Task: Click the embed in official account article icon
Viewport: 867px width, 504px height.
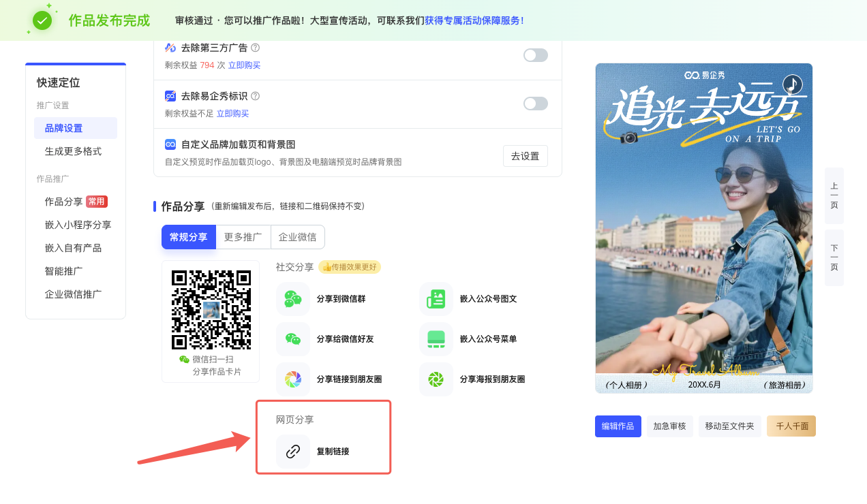Action: coord(436,299)
